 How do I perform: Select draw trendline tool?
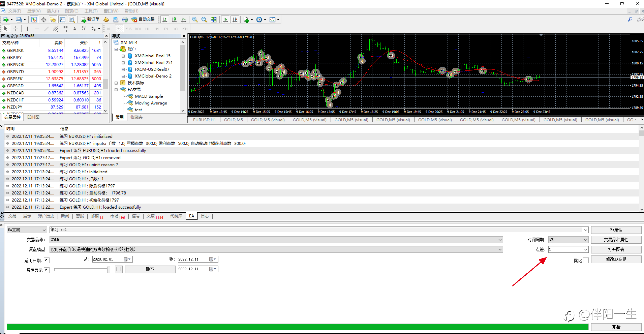46,29
